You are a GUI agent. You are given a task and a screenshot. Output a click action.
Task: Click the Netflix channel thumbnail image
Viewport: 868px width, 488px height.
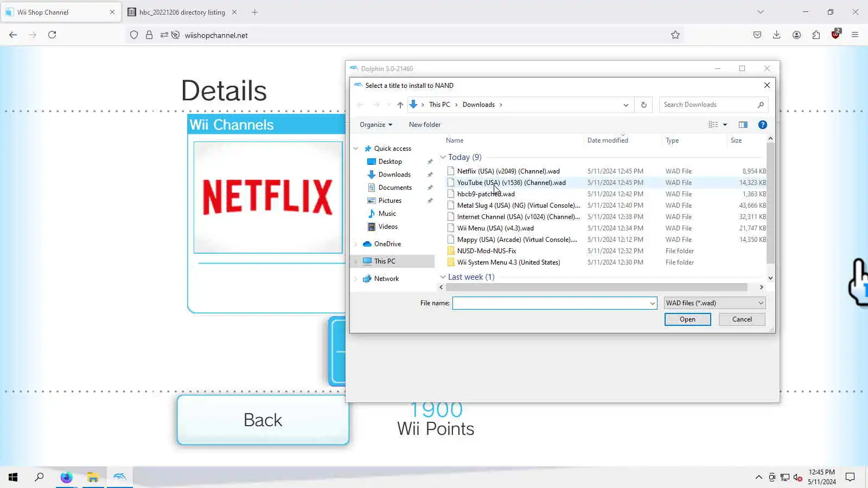tap(268, 197)
